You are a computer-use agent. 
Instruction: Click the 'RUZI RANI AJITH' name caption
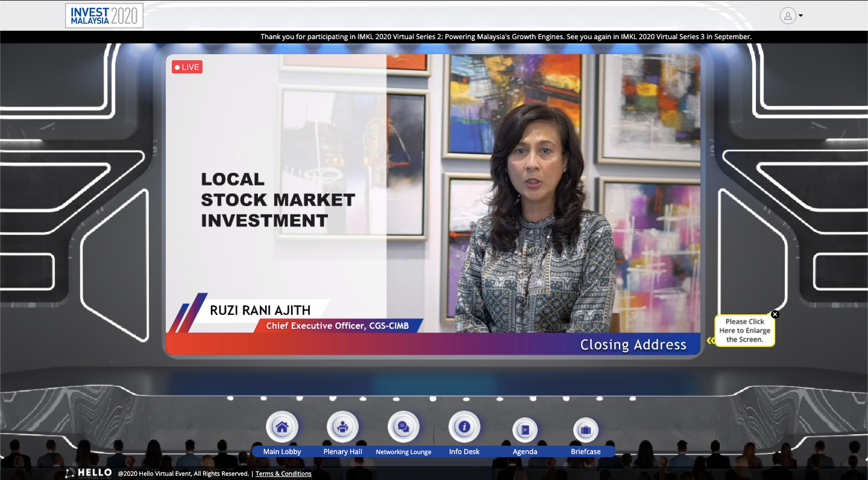260,311
